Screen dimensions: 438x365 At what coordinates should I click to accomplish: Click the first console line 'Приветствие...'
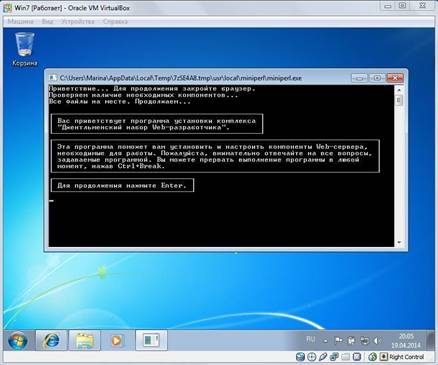coord(152,89)
